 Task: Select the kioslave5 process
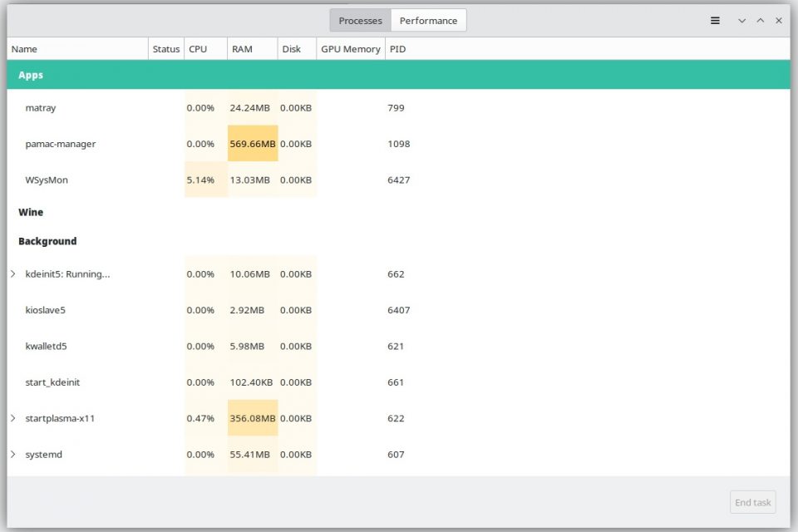pyautogui.click(x=398, y=310)
